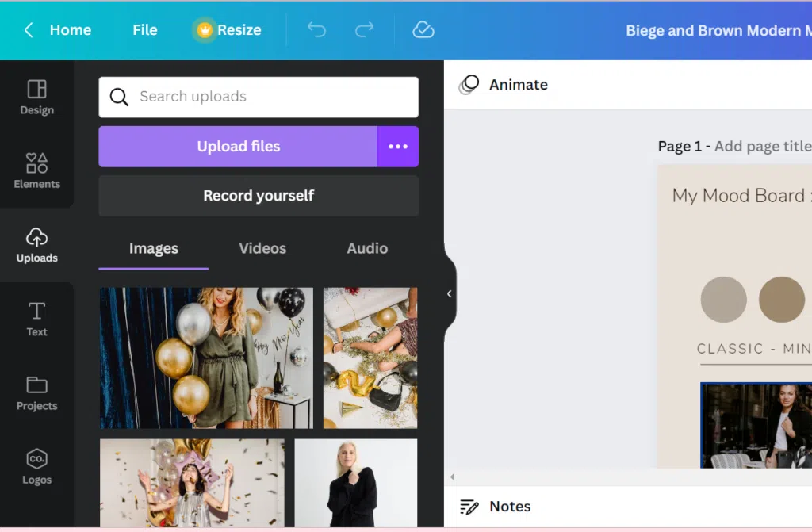This screenshot has width=812, height=532.
Task: Click the Add page title field
Action: coord(764,147)
